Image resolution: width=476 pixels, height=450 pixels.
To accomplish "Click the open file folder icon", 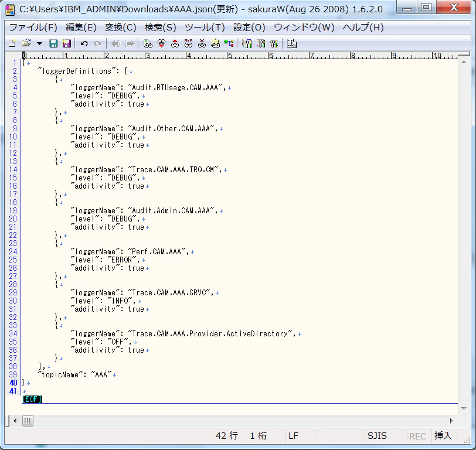I will (26, 43).
